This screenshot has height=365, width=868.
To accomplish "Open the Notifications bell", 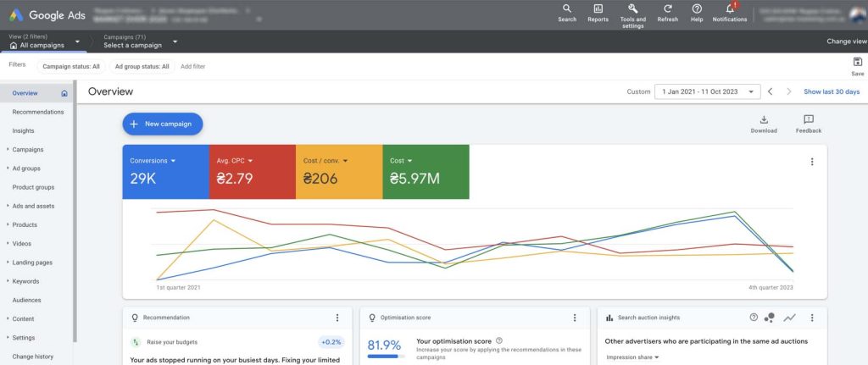I will pos(730,9).
